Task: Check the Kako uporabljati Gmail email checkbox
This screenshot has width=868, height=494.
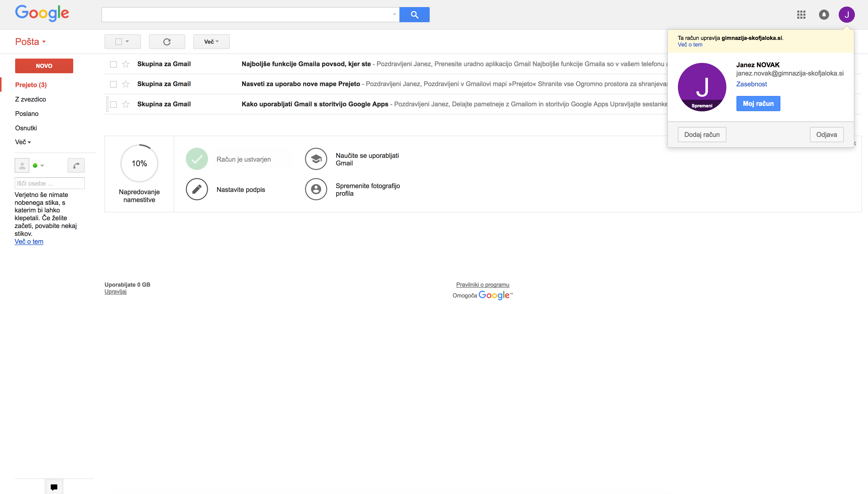Action: tap(113, 105)
